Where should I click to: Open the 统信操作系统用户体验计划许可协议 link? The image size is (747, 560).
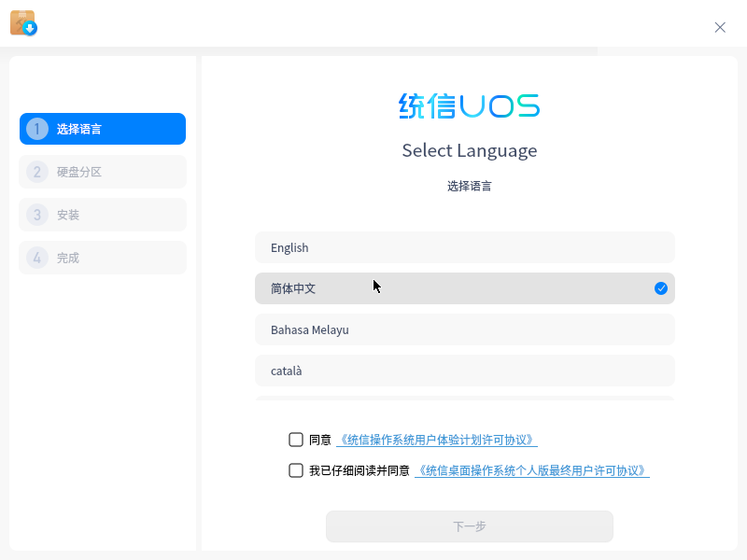[437, 440]
